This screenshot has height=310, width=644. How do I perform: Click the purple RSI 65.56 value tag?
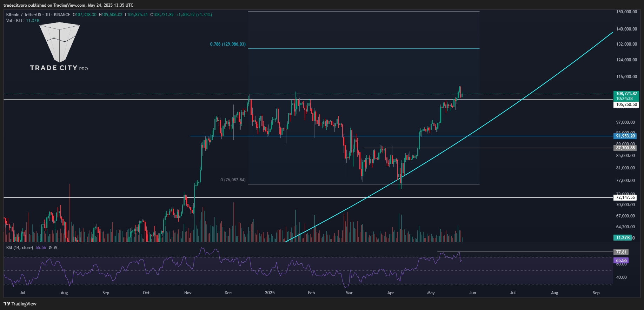621,261
